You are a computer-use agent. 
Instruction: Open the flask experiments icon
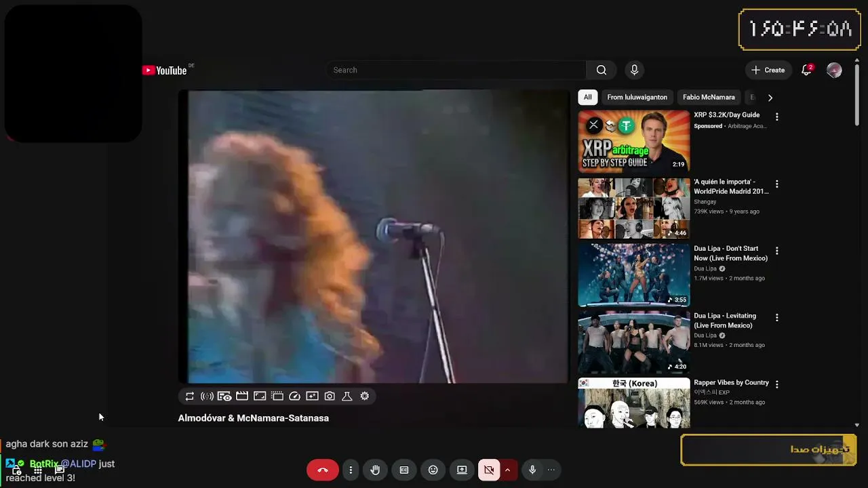pyautogui.click(x=347, y=396)
